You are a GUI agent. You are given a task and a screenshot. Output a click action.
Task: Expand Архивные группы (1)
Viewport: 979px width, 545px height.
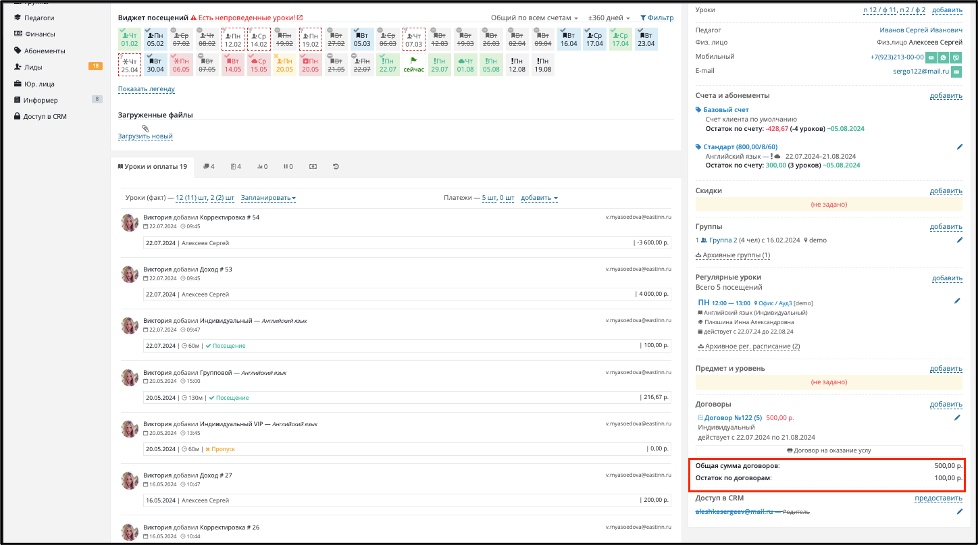733,255
